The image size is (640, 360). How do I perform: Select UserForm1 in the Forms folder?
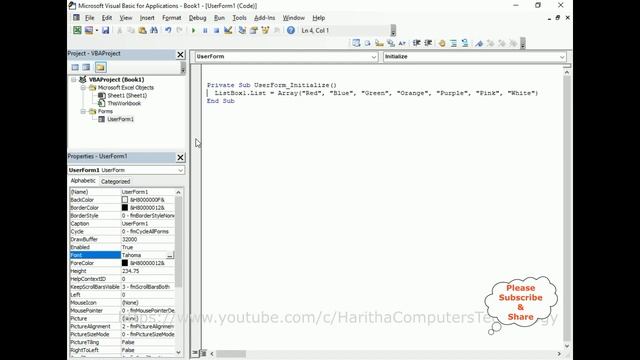(x=120, y=119)
